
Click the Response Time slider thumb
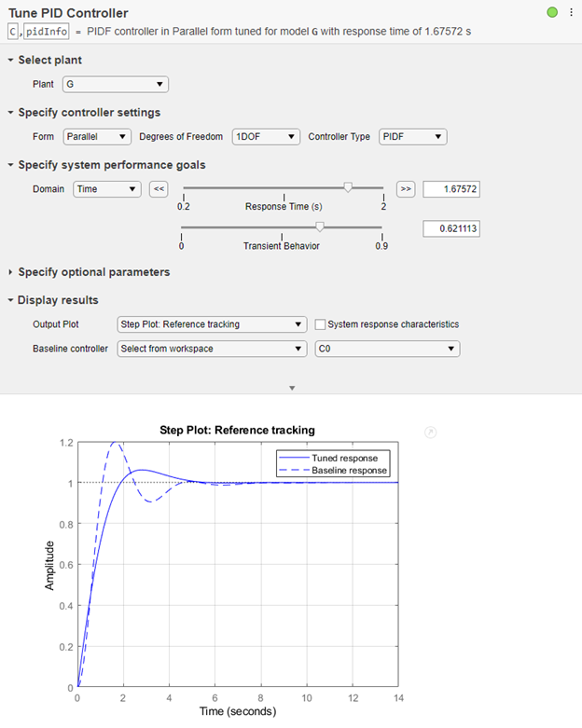[x=348, y=187]
